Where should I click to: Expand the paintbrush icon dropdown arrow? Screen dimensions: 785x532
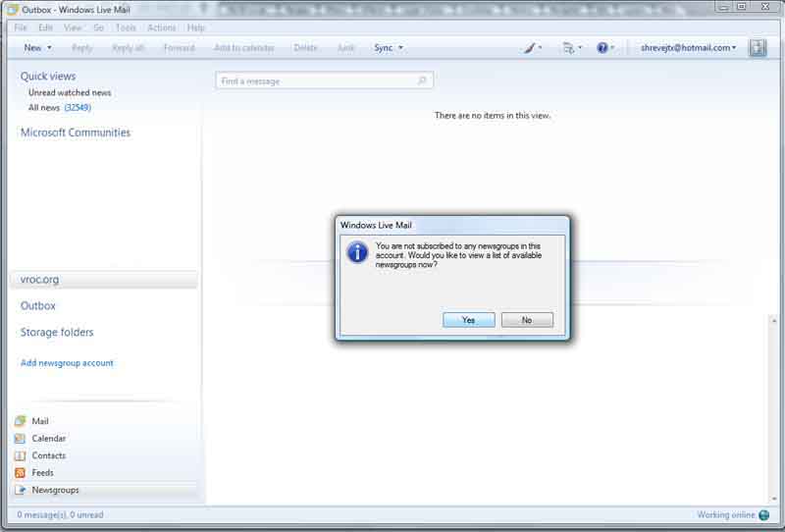pos(540,47)
